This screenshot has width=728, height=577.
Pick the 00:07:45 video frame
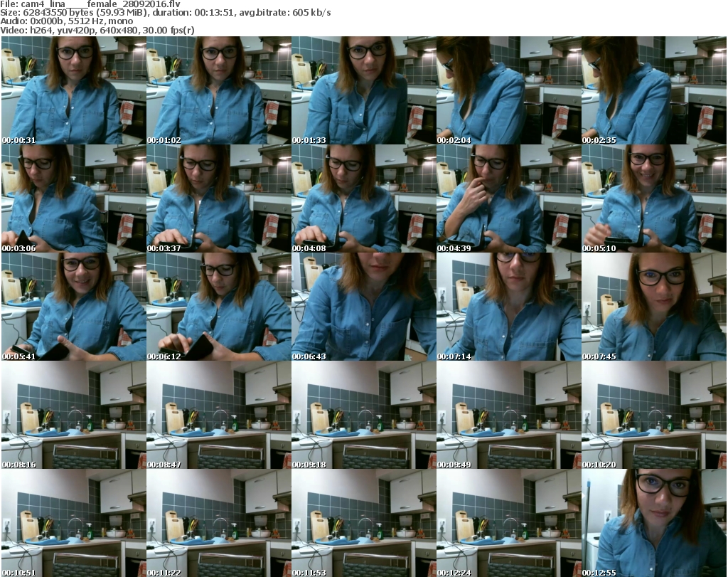pyautogui.click(x=654, y=307)
